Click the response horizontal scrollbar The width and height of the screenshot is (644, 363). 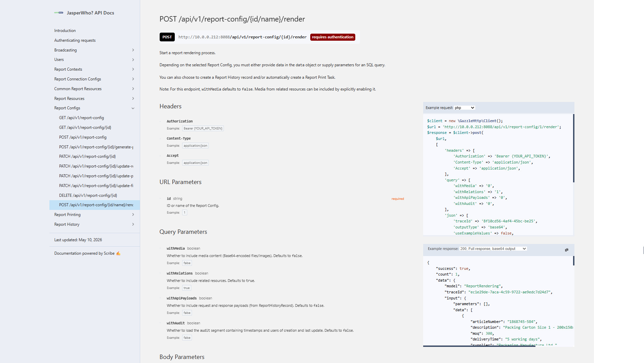tap(479, 346)
